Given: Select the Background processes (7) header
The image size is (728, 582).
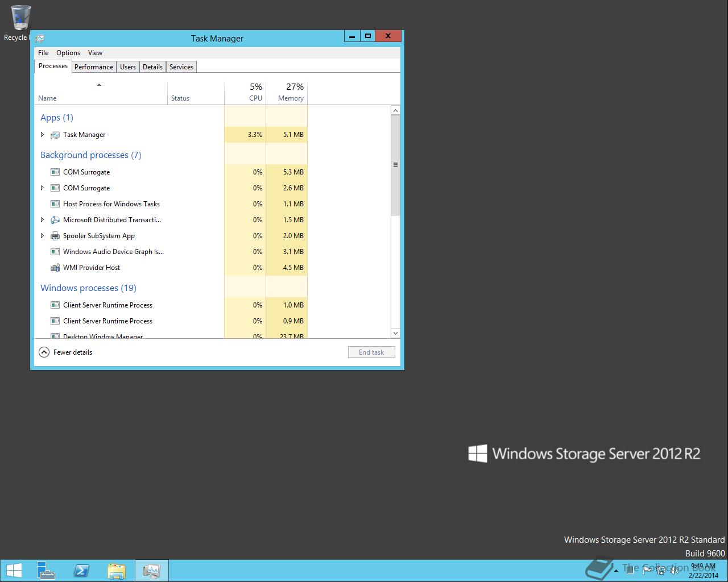Looking at the screenshot, I should point(91,155).
